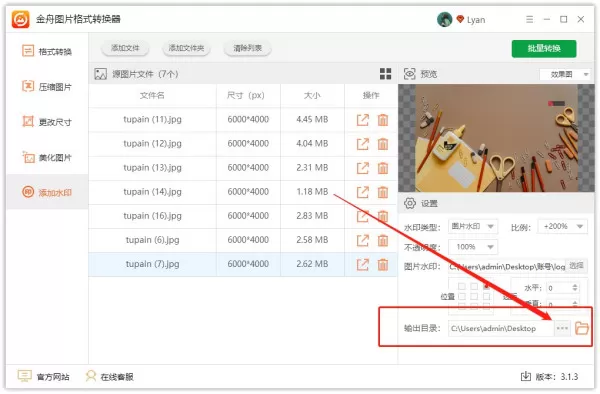Select middle-right watermark position box
Viewport: 600px width, 394px height.
486,296
